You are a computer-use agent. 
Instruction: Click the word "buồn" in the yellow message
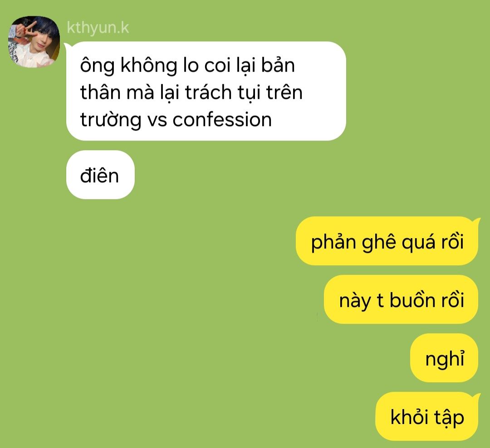(x=412, y=300)
